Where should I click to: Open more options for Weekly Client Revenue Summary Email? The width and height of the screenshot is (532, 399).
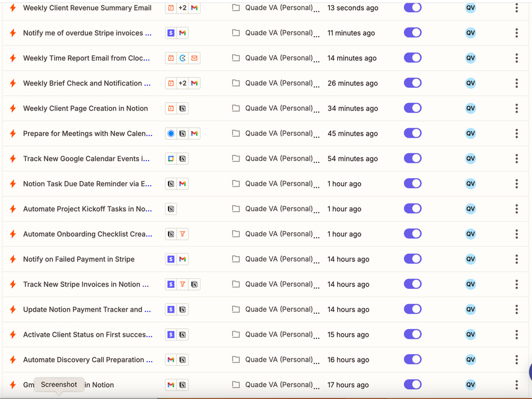pos(517,8)
